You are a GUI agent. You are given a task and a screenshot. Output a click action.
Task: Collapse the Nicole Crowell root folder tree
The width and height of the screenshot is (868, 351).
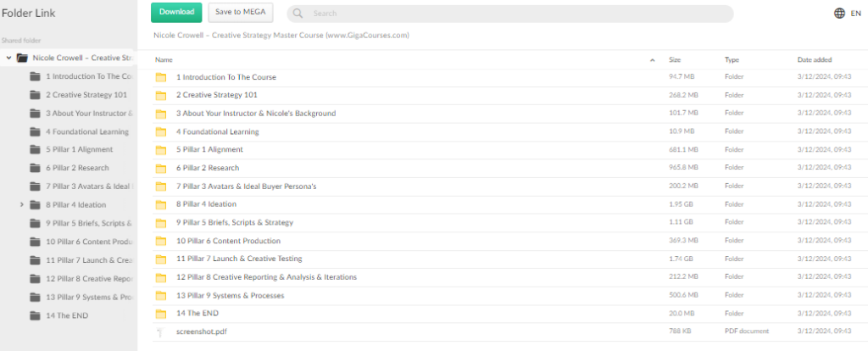click(8, 58)
